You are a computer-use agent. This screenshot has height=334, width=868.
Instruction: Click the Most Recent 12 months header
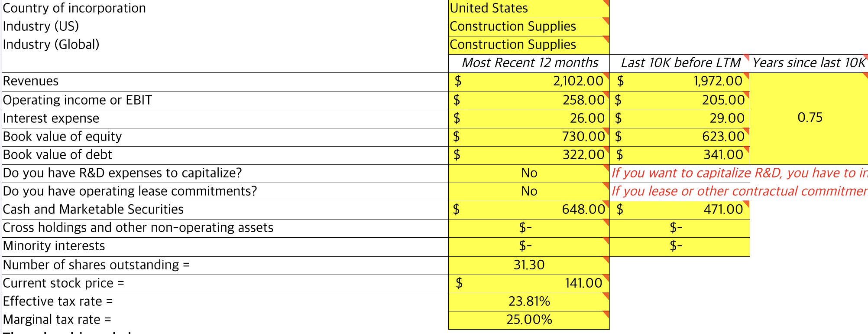pyautogui.click(x=529, y=63)
